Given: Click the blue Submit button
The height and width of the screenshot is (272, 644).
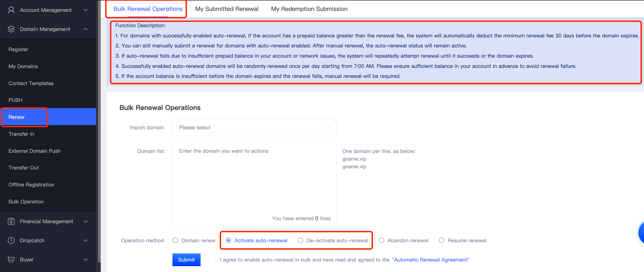Looking at the screenshot, I should pyautogui.click(x=186, y=259).
